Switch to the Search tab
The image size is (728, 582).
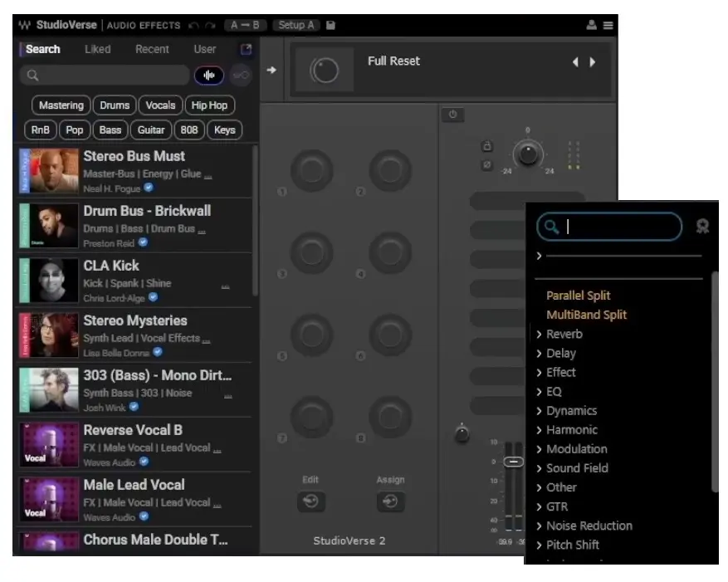coord(42,49)
